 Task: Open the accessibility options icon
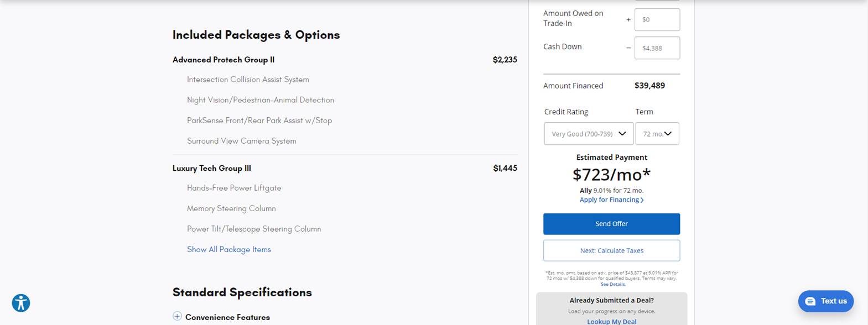21,303
